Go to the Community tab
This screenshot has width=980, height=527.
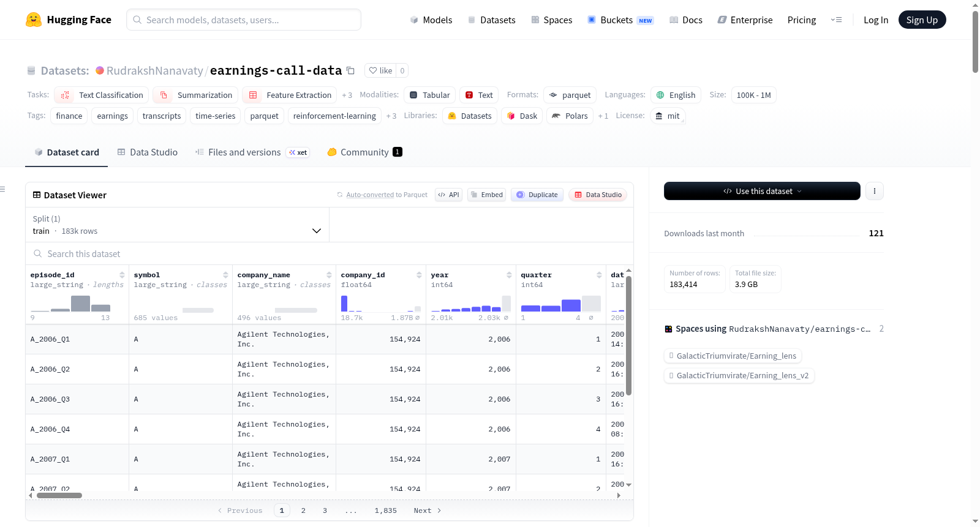click(364, 152)
